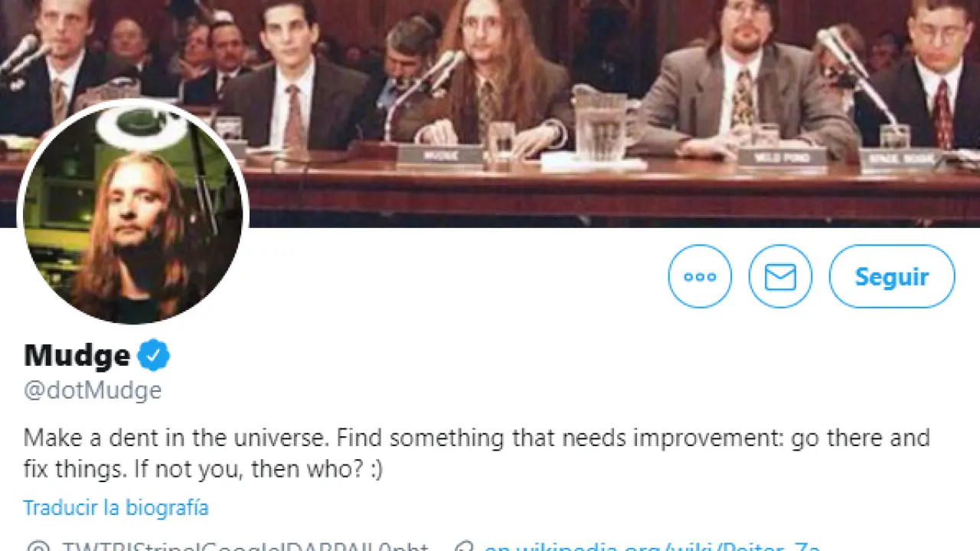980x551 pixels.
Task: Open the en.wikipedia.org profile link
Action: [x=652, y=546]
